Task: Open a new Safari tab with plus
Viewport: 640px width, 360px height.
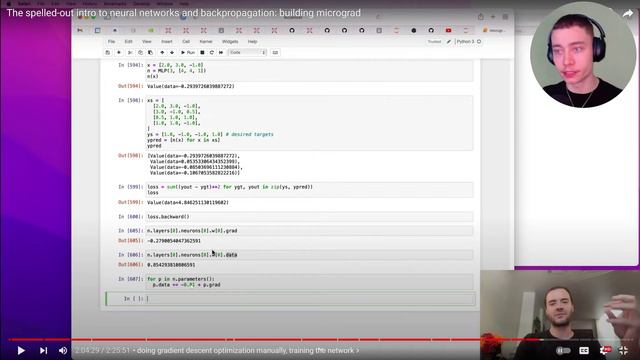Action: pyautogui.click(x=493, y=17)
